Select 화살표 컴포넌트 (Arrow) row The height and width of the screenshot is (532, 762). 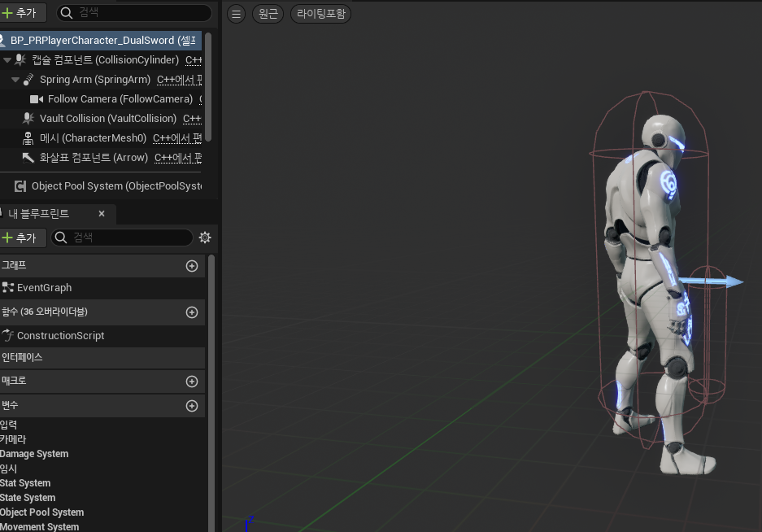click(x=101, y=158)
